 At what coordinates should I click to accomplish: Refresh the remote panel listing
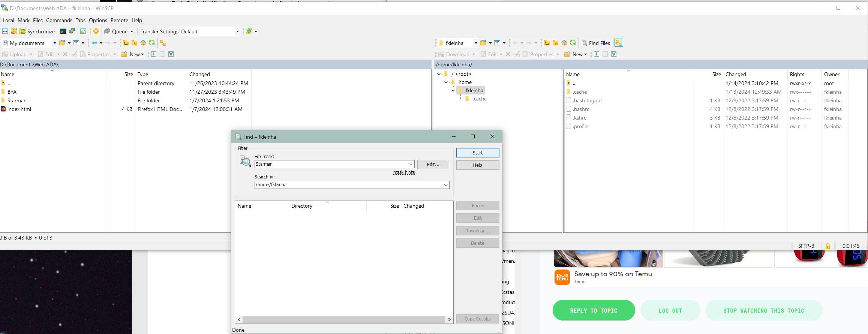click(573, 43)
